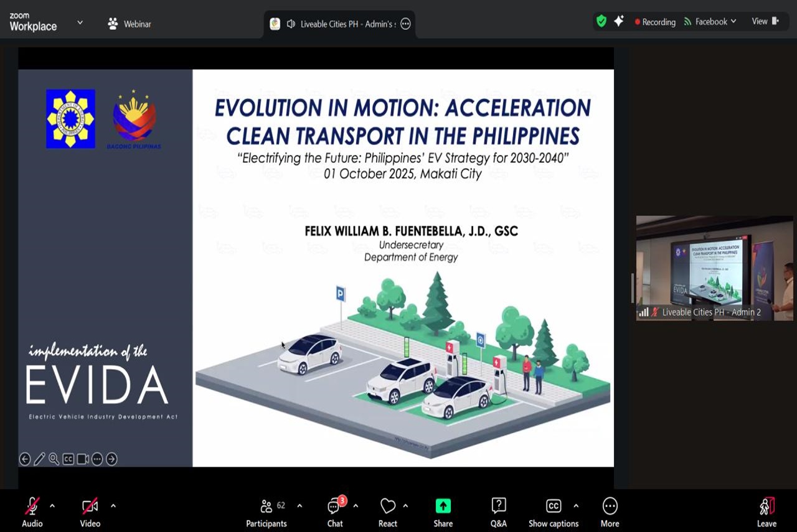797x532 pixels.
Task: Switch to the Webinar tab
Action: pos(130,24)
